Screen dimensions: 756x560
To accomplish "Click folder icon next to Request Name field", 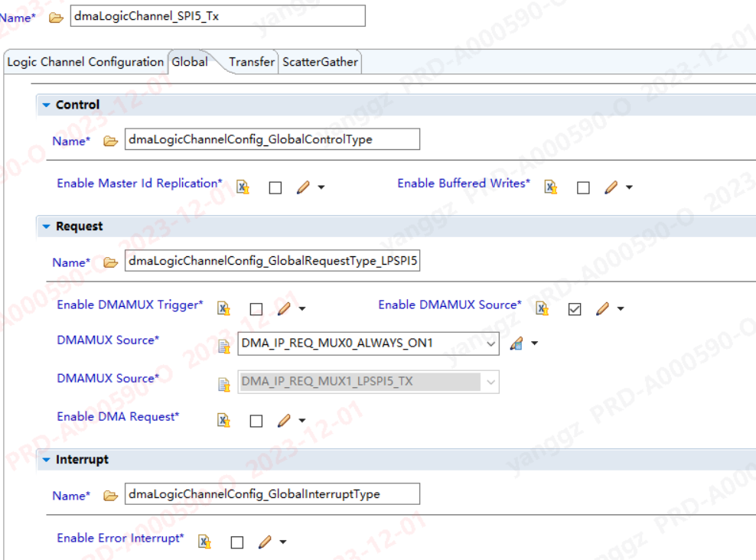I will pos(110,262).
